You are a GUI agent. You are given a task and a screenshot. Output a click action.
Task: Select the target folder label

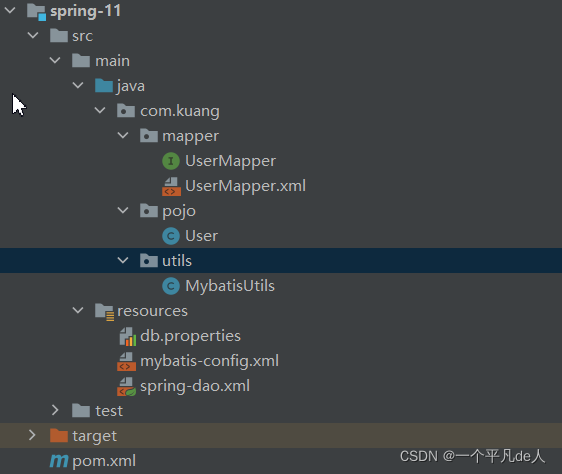pyautogui.click(x=95, y=436)
